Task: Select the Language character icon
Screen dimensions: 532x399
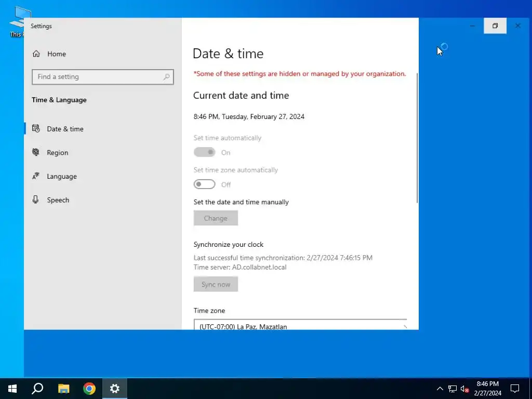Action: pyautogui.click(x=36, y=176)
